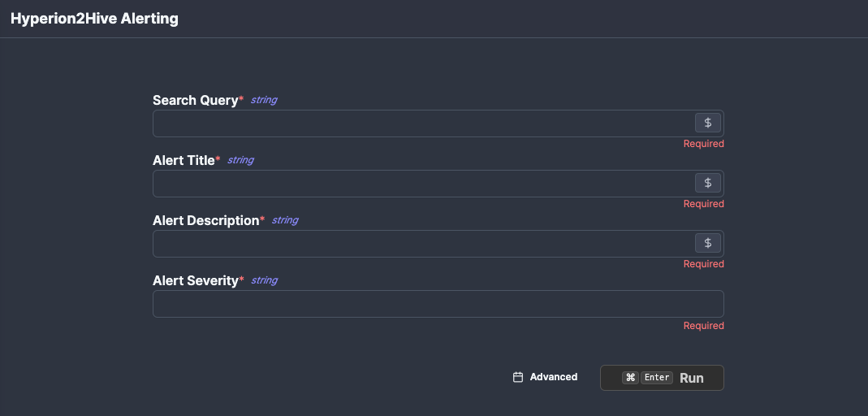Click the string type tag beside Search Query
The height and width of the screenshot is (416, 868).
pyautogui.click(x=264, y=100)
